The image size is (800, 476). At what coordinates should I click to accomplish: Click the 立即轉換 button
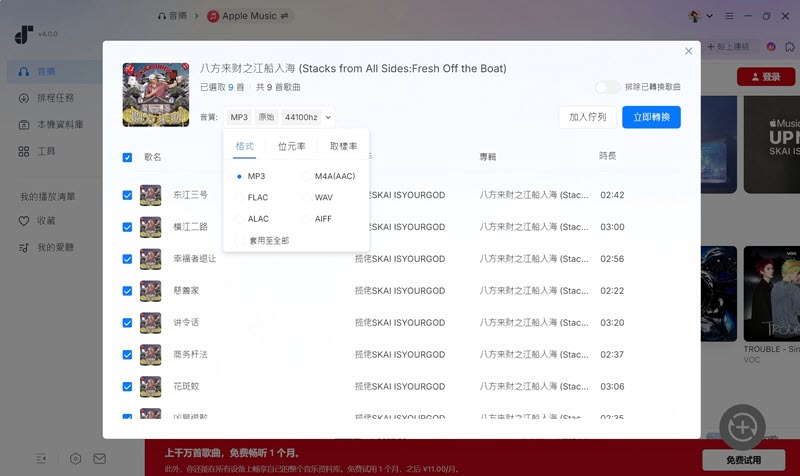[652, 117]
